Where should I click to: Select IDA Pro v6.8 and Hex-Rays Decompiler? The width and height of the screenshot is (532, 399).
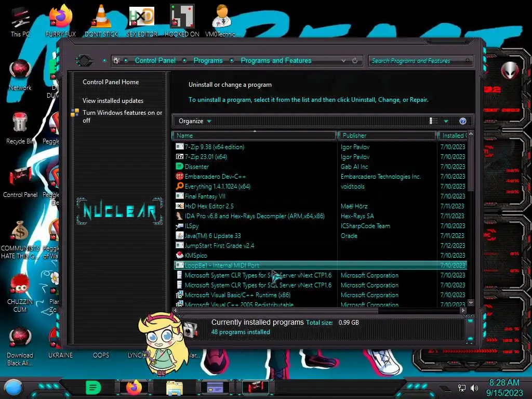(321, 216)
